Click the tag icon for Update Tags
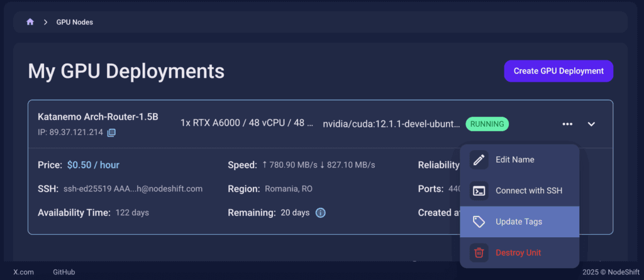The width and height of the screenshot is (644, 280). (479, 222)
